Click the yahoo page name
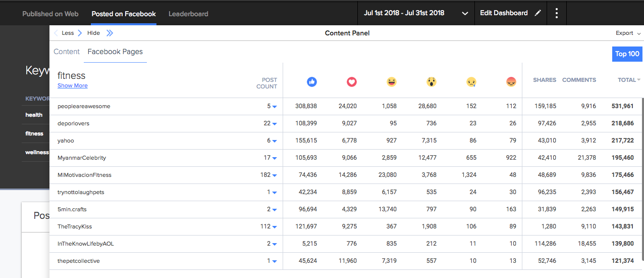This screenshot has height=278, width=644. tap(66, 141)
